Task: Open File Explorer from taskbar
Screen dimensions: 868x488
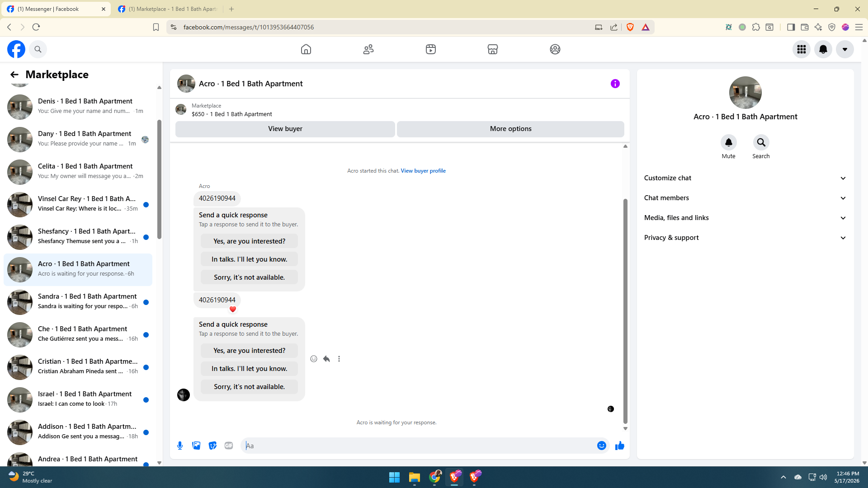Action: (x=415, y=477)
